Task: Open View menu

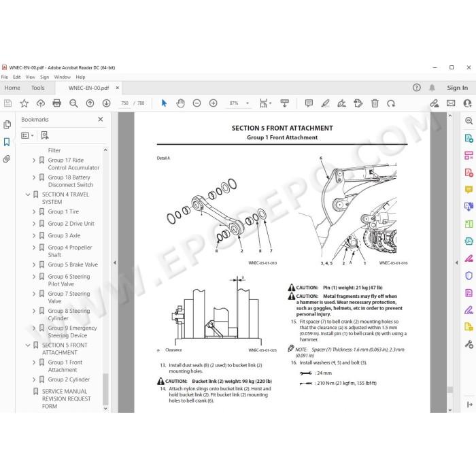Action: click(30, 77)
